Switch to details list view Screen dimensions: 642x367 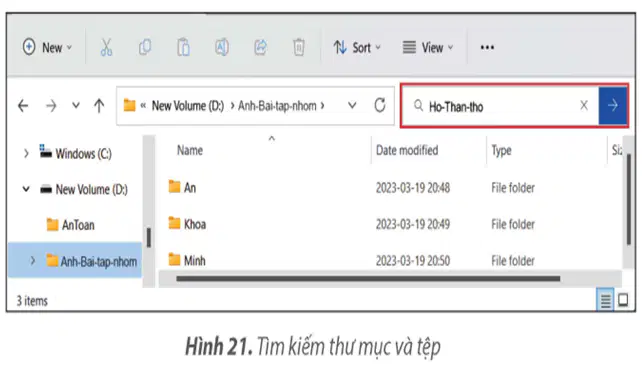coord(606,301)
